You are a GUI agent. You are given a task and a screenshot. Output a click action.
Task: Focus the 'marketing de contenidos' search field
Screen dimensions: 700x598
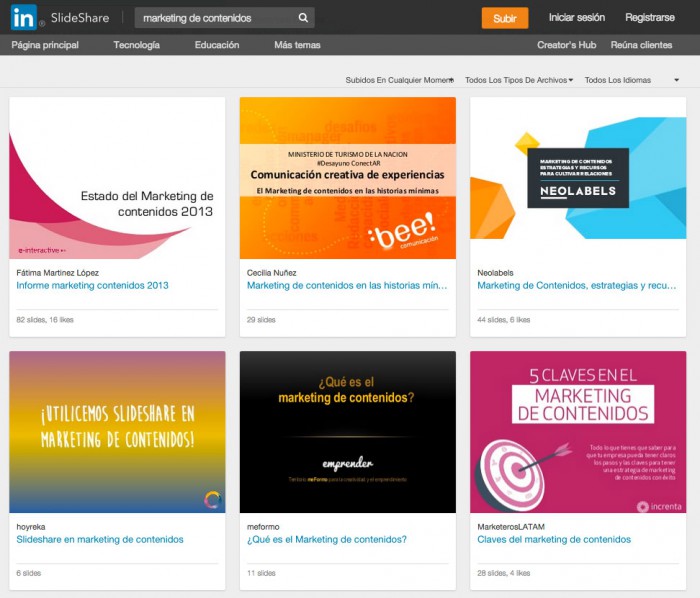pos(225,18)
